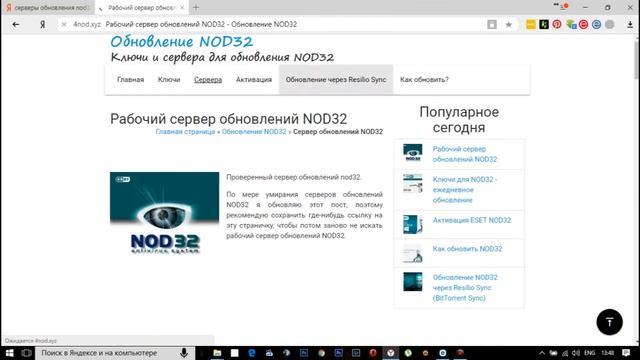Click thumbnail beside 'Обновление NOD32 через Resilio Sync'
The image size is (640, 360).
(x=413, y=282)
